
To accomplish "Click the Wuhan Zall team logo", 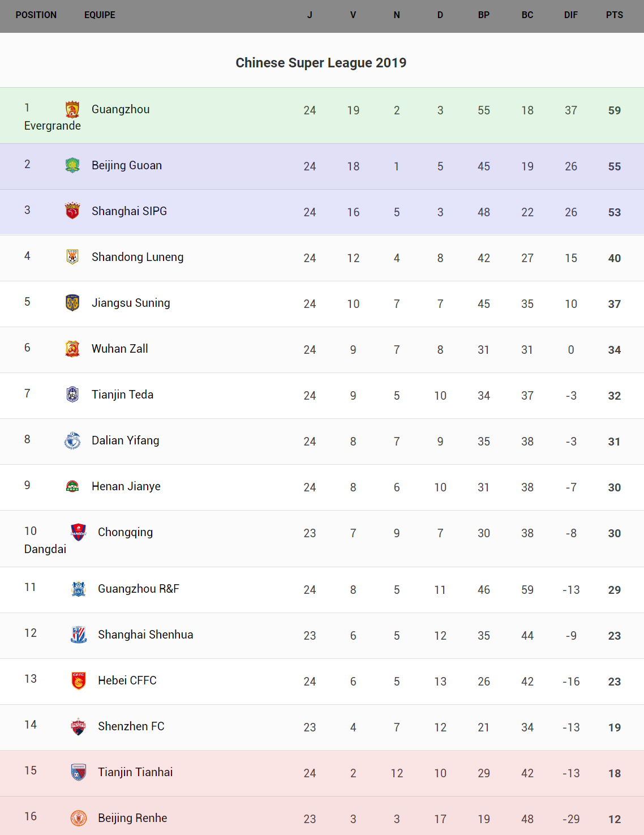I will pyautogui.click(x=72, y=349).
